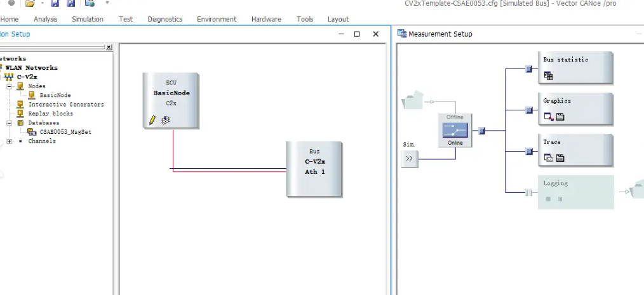Select Interactive Generators in the tree
The width and height of the screenshot is (644, 295).
click(x=66, y=105)
